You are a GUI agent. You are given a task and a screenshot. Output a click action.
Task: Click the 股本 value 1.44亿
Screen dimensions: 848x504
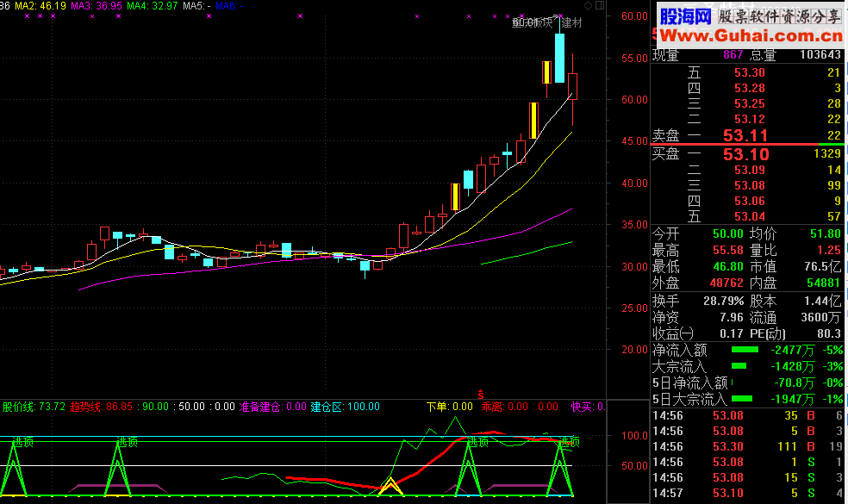tap(823, 302)
